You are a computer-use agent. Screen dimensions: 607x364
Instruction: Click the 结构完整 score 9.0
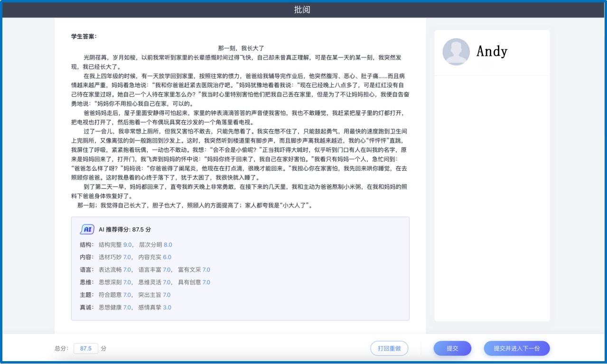(x=128, y=245)
